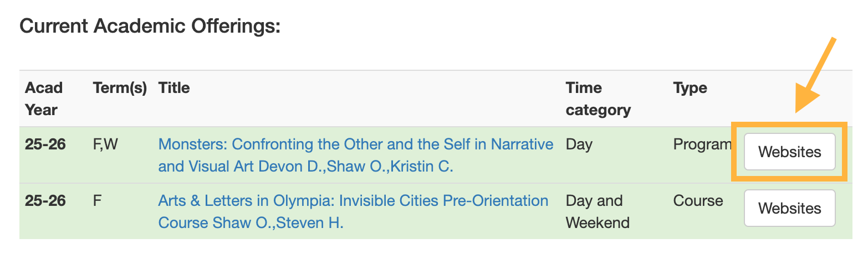Viewport: 868px width, 259px height.
Task: Click the Time category column header
Action: 598,99
